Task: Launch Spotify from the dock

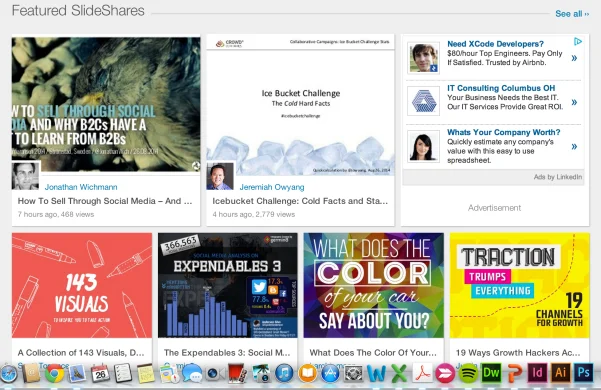Action: 468,374
